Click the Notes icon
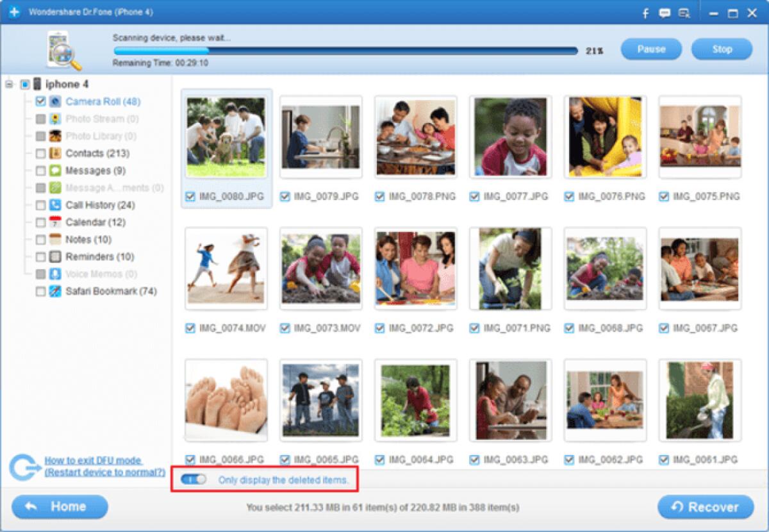Viewport: 769px width, 532px height. click(x=56, y=239)
